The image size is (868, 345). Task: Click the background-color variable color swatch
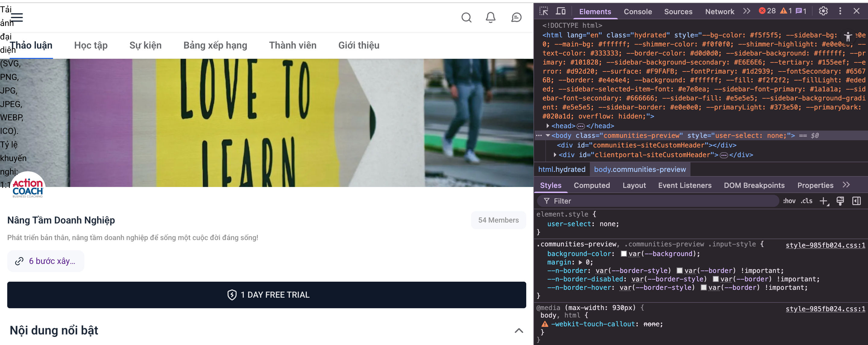pyautogui.click(x=624, y=254)
